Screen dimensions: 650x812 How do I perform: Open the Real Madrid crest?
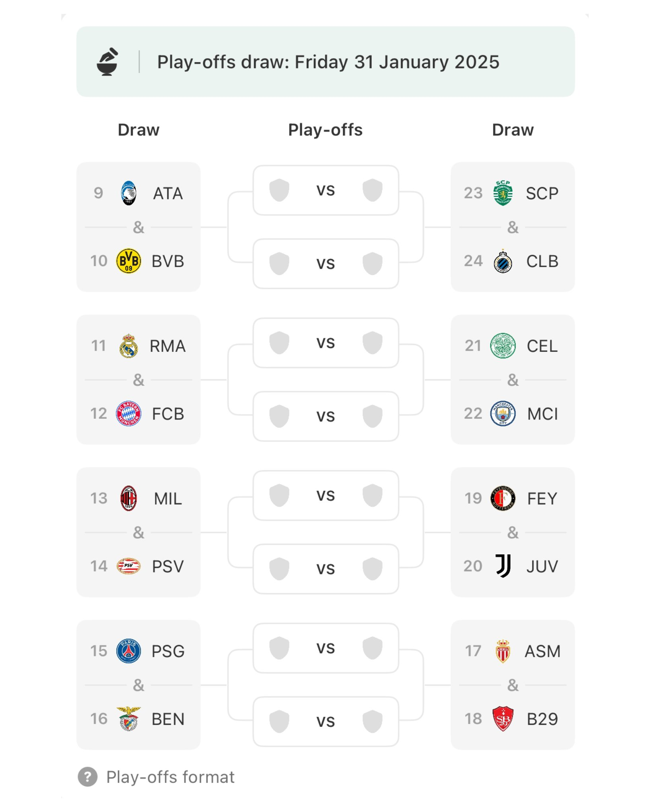128,346
